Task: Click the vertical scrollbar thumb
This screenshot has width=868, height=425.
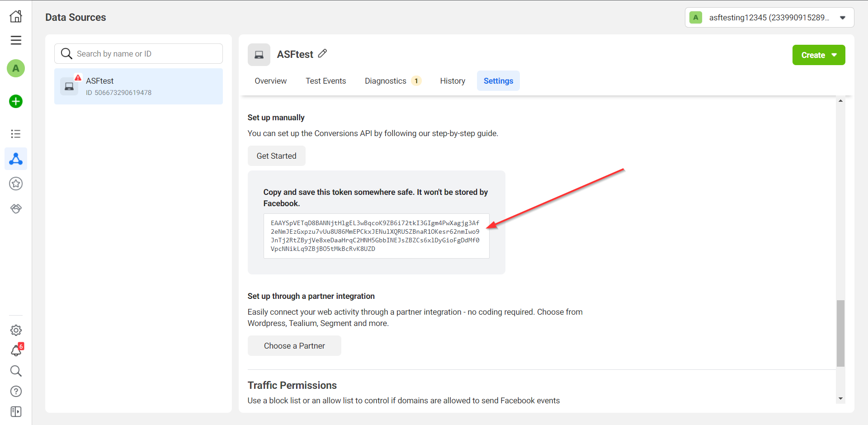Action: pyautogui.click(x=840, y=333)
